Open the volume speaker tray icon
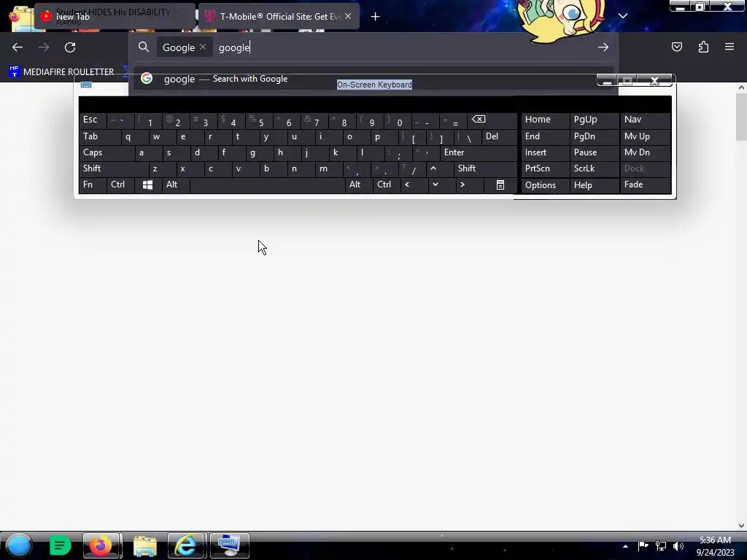Image resolution: width=747 pixels, height=560 pixels. click(678, 546)
